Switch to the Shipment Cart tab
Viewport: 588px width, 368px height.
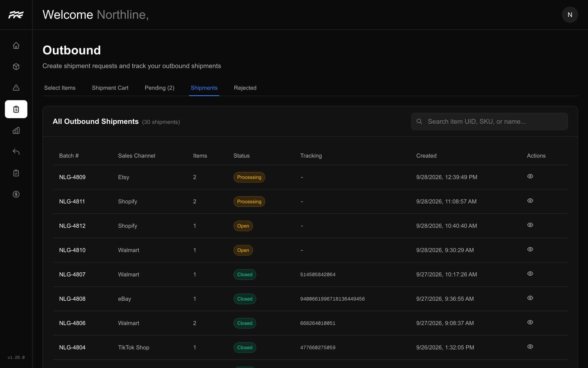[x=110, y=88]
